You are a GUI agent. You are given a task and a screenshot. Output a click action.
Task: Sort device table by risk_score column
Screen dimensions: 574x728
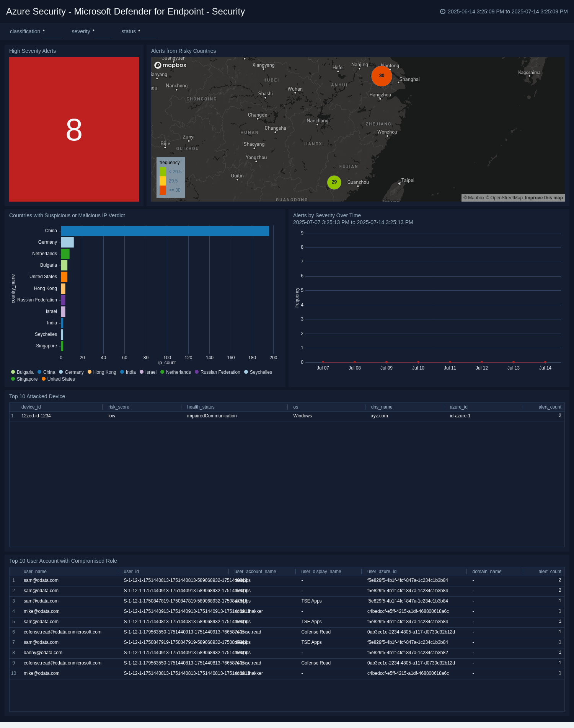[119, 407]
